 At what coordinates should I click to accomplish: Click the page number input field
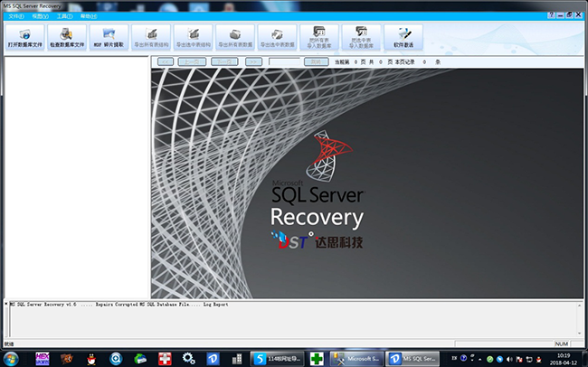coord(284,61)
